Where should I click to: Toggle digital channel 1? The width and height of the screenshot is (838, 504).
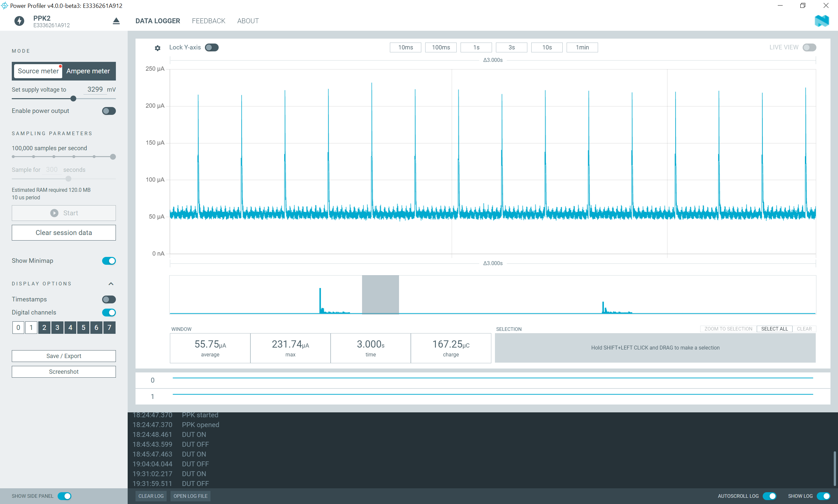tap(31, 328)
